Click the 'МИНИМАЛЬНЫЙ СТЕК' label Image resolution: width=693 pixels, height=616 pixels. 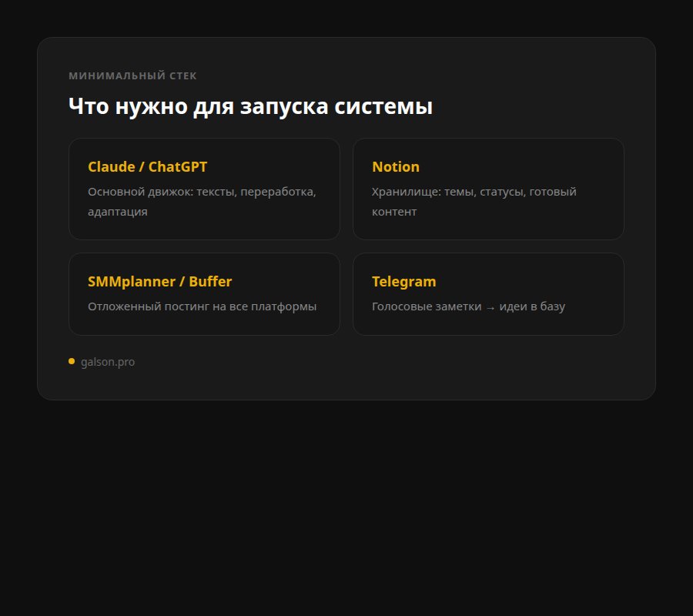(132, 75)
